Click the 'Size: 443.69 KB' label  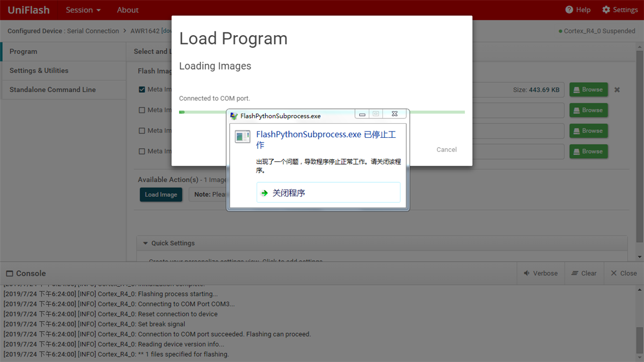tap(536, 90)
